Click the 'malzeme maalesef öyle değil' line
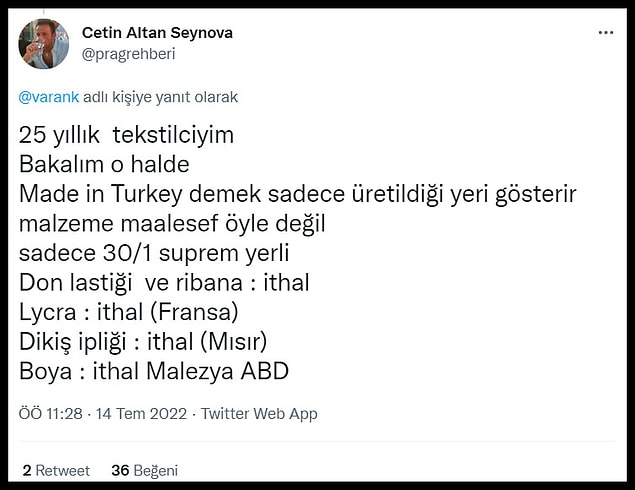This screenshot has width=635, height=490. (172, 224)
